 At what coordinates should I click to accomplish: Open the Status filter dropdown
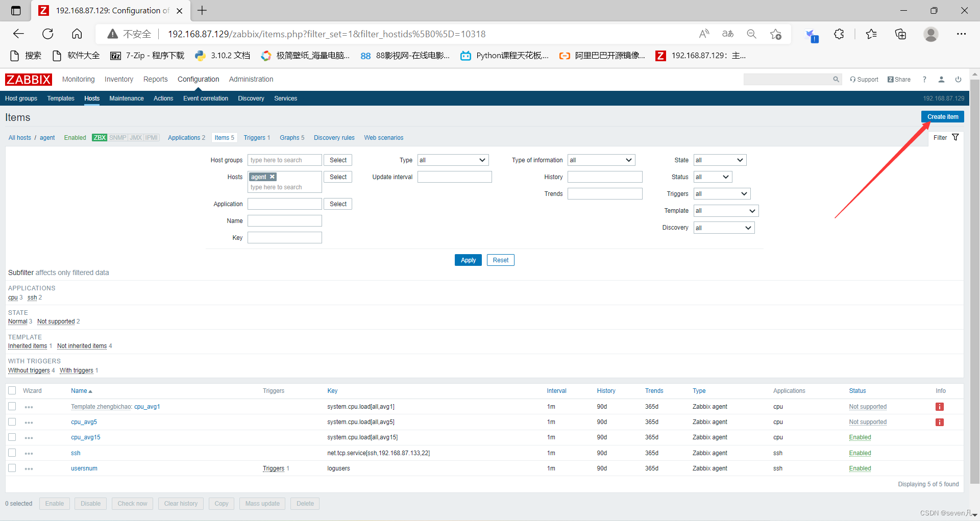[713, 177]
